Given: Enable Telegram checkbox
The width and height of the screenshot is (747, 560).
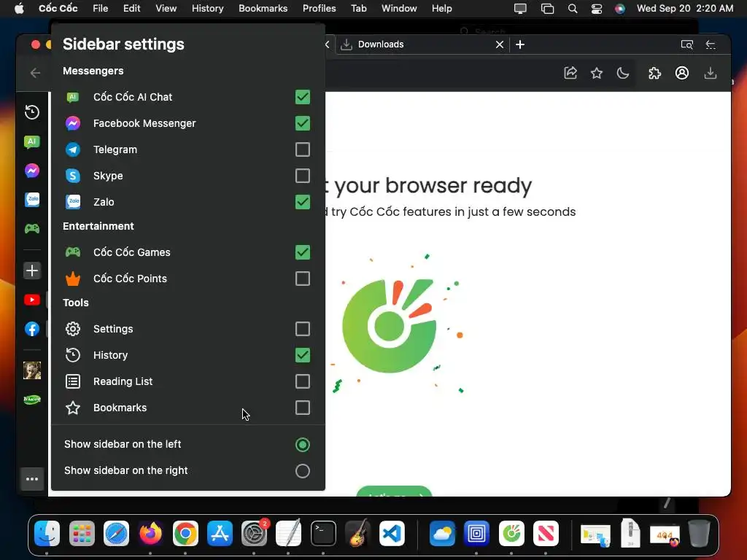Looking at the screenshot, I should [303, 149].
